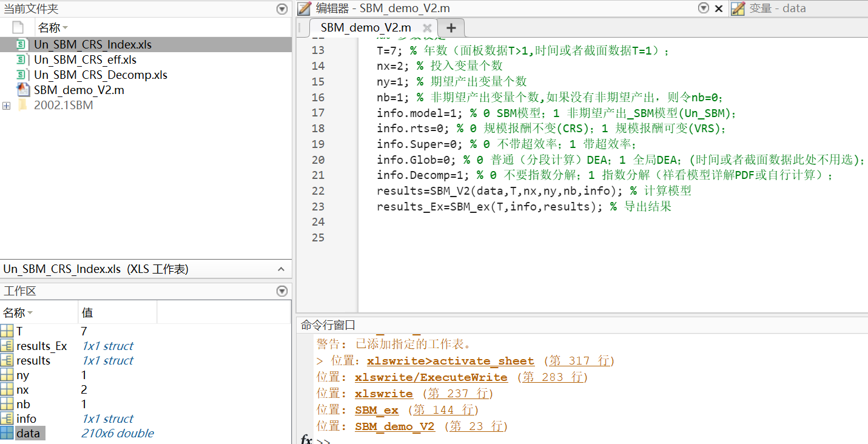868x444 pixels.
Task: Click the matrix icon next to data
Action: click(7, 433)
